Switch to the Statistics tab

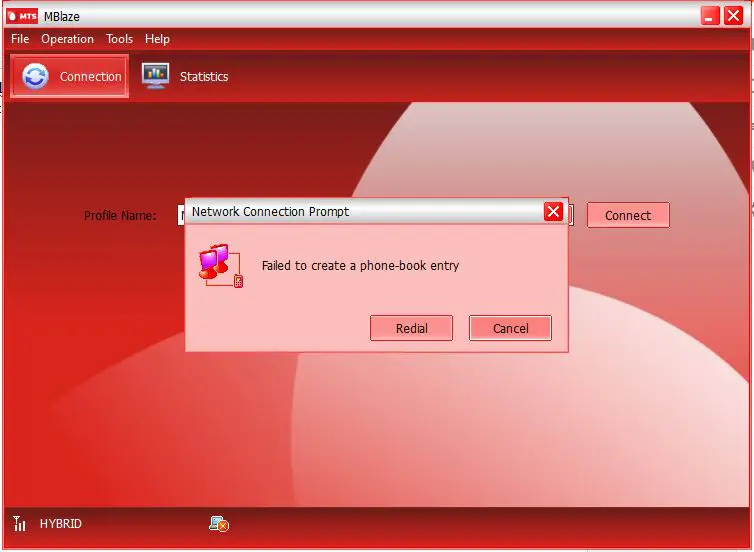(x=185, y=76)
